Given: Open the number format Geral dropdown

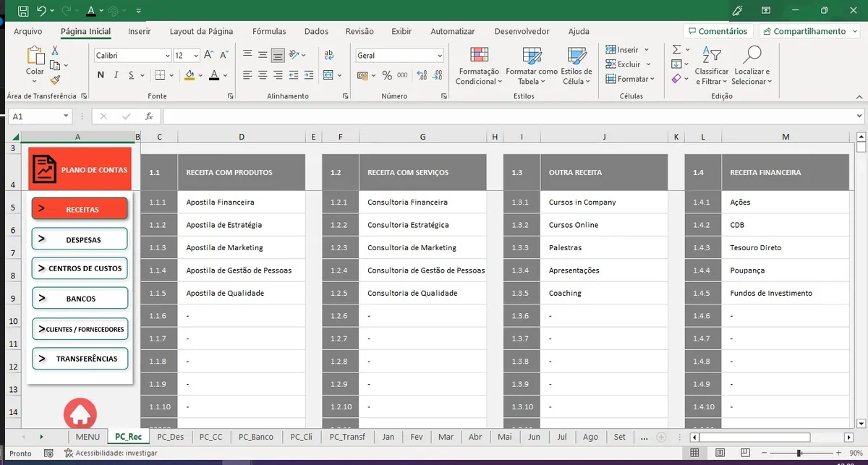Looking at the screenshot, I should (x=439, y=56).
